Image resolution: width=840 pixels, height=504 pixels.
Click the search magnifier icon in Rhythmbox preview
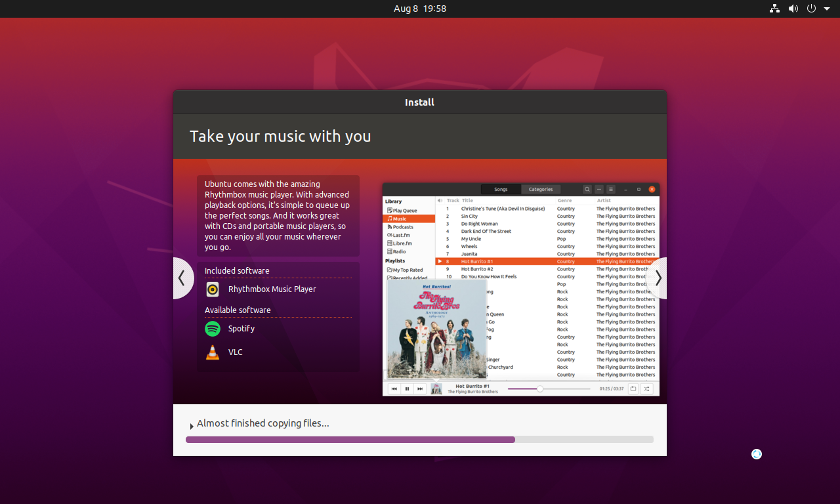tap(587, 189)
